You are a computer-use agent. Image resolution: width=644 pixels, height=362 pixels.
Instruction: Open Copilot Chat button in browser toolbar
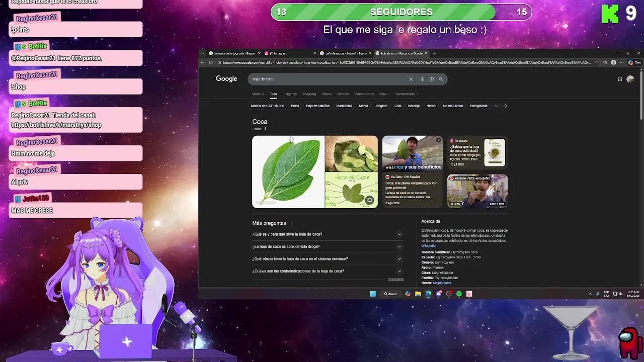(x=634, y=62)
